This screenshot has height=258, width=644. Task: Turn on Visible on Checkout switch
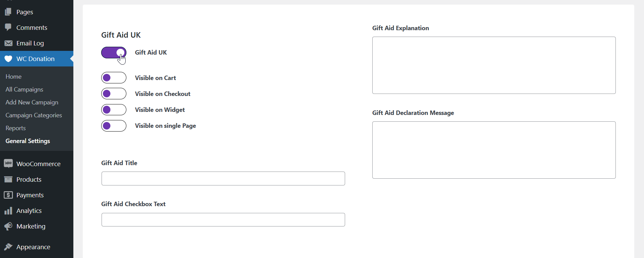coord(114,94)
